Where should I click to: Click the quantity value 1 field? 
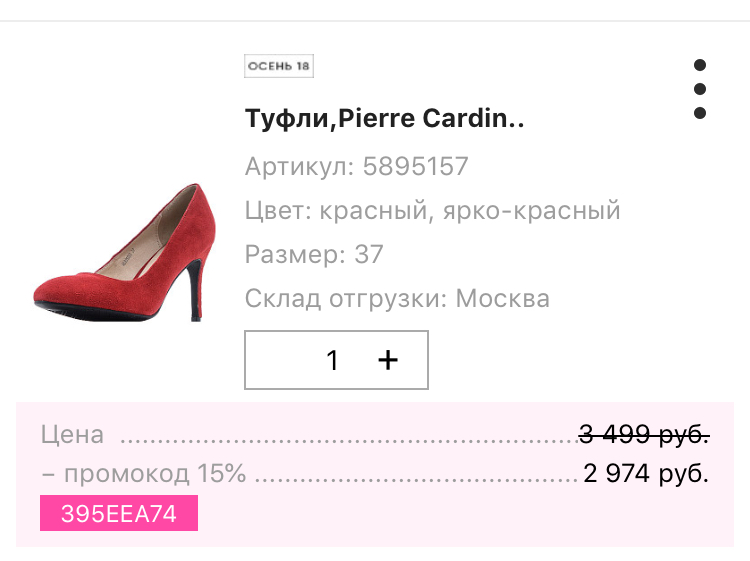333,360
